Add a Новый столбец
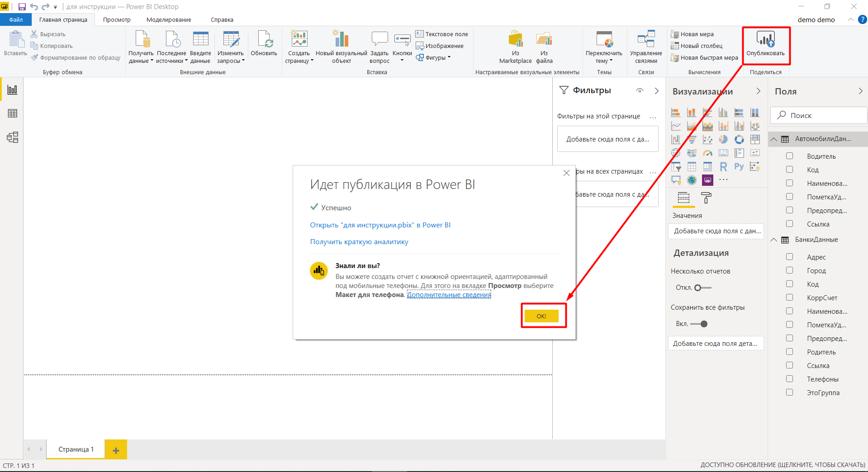The image size is (868, 472). (x=697, y=46)
